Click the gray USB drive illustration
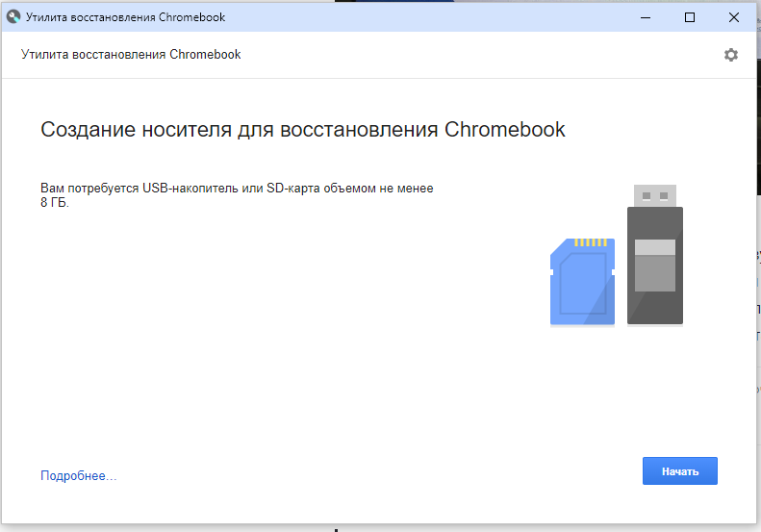Viewport: 761px width, 532px height. 655,254
